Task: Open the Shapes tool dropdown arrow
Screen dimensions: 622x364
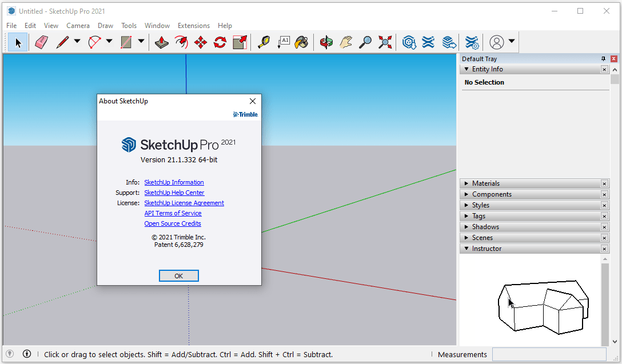Action: click(141, 41)
